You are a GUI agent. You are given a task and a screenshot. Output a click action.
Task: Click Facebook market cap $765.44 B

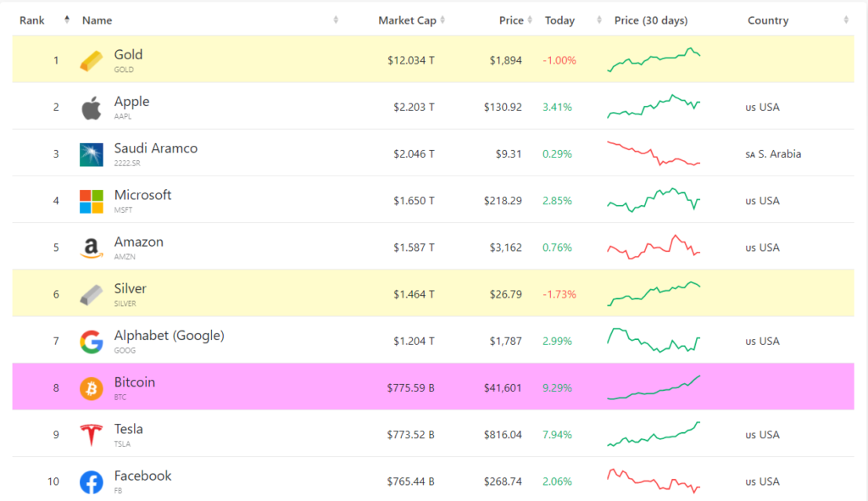(x=411, y=482)
